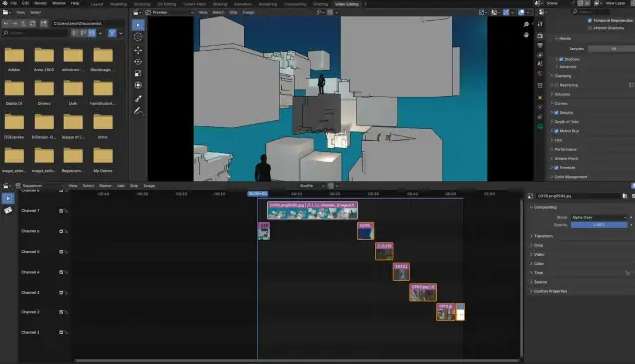Expand the Performance panel
Viewport: 635px width, 364px height.
tap(566, 149)
